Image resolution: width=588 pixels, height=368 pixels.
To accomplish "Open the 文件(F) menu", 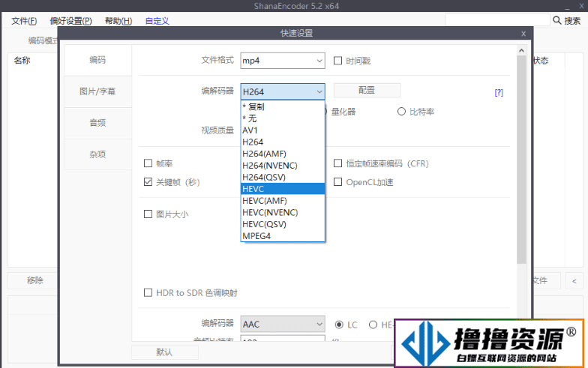I will click(x=24, y=21).
